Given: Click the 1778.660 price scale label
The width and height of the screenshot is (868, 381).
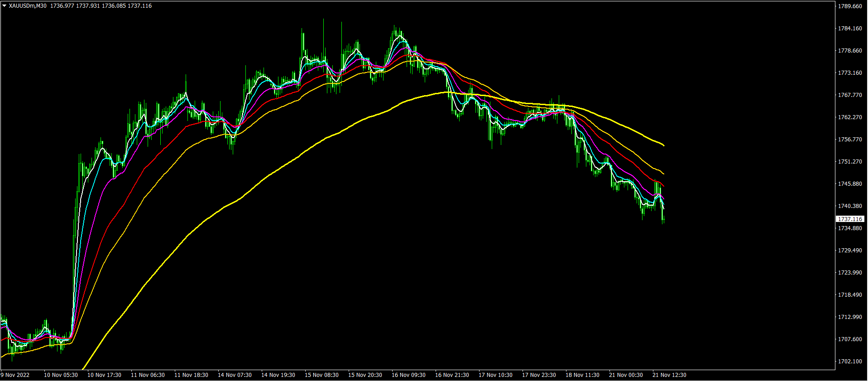Looking at the screenshot, I should coord(850,51).
